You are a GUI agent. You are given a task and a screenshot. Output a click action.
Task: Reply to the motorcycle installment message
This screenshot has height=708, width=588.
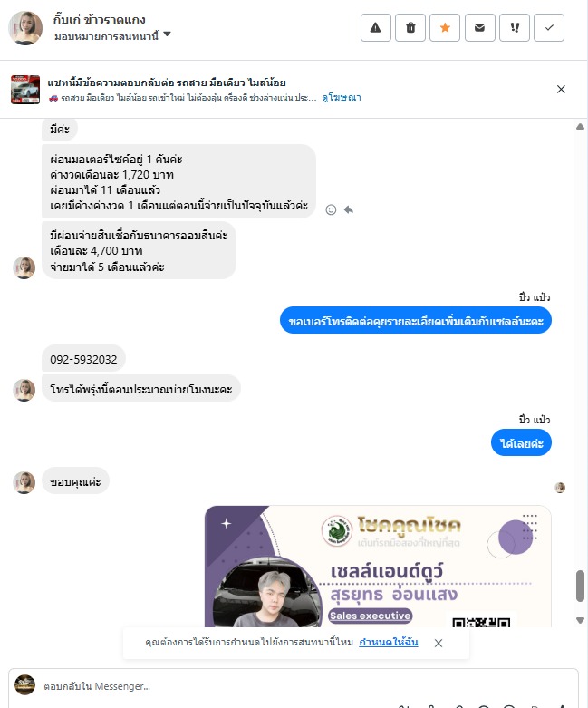(349, 209)
